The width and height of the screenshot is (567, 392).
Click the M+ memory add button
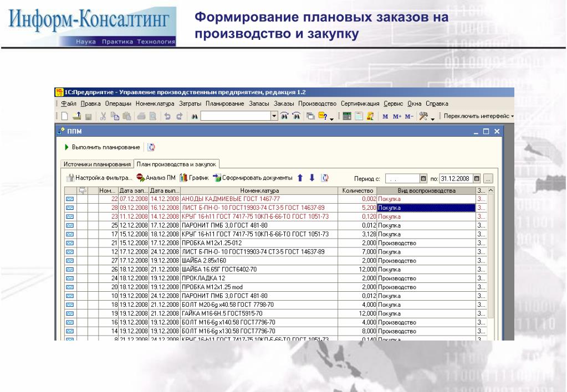(x=397, y=116)
